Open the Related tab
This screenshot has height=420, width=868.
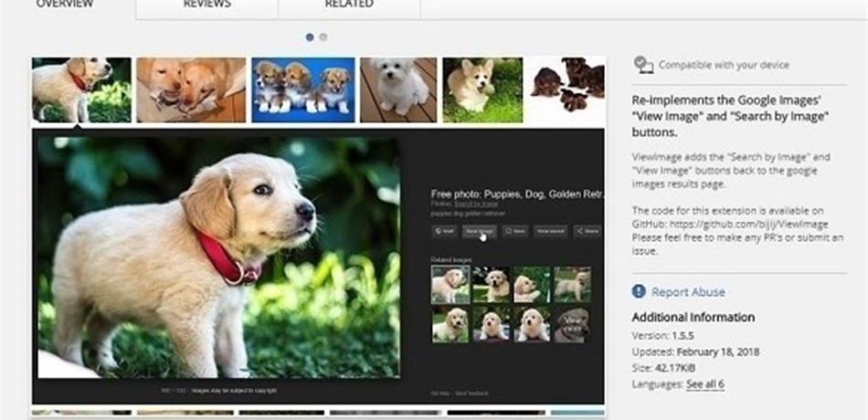[349, 5]
